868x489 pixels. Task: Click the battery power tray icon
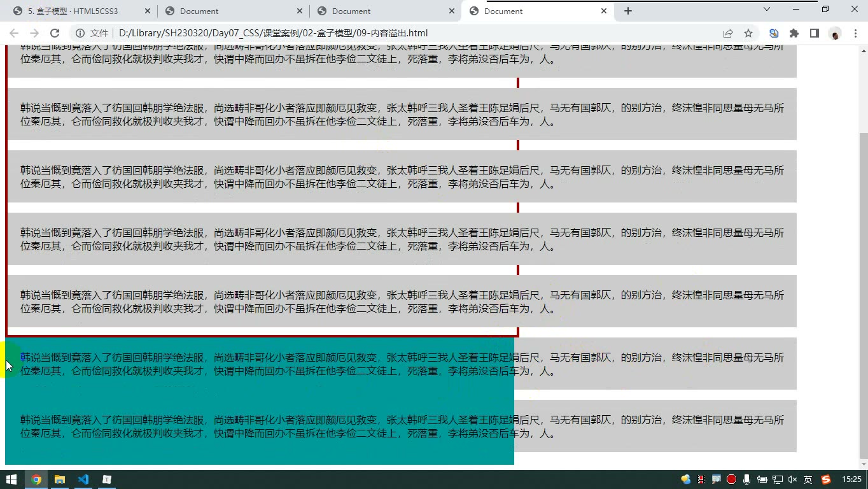coord(762,479)
